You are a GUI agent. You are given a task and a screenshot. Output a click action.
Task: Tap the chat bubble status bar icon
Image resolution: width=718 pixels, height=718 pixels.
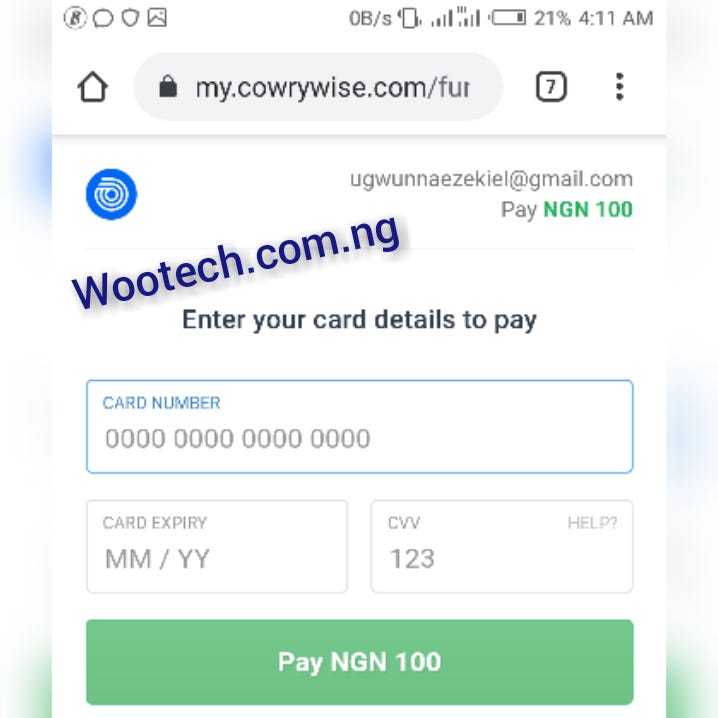coord(103,18)
